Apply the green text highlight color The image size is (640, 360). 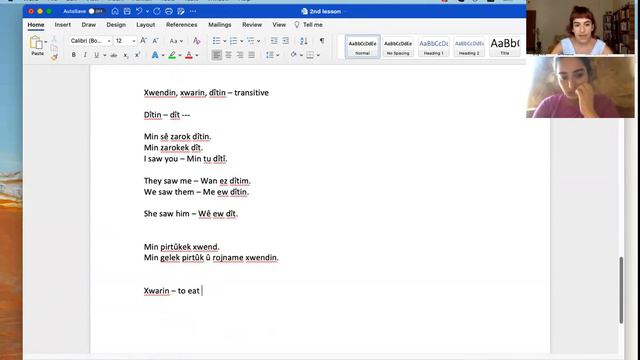(172, 55)
